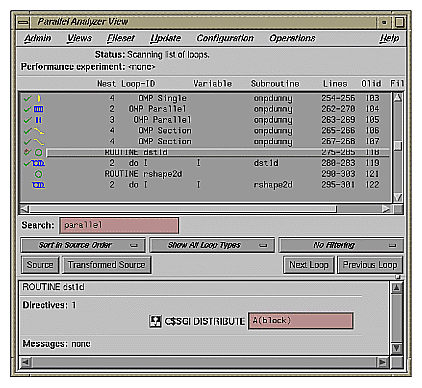Open the Admin menu

pos(38,38)
